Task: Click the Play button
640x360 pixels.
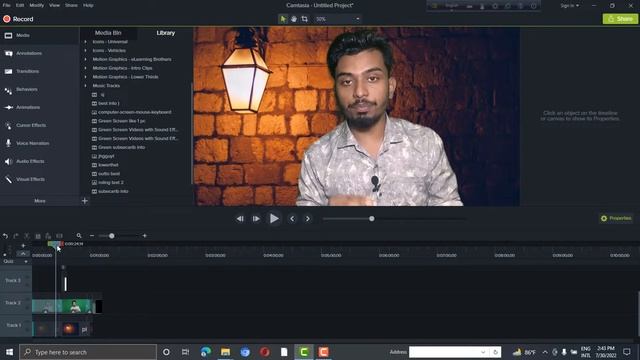Action: [274, 219]
